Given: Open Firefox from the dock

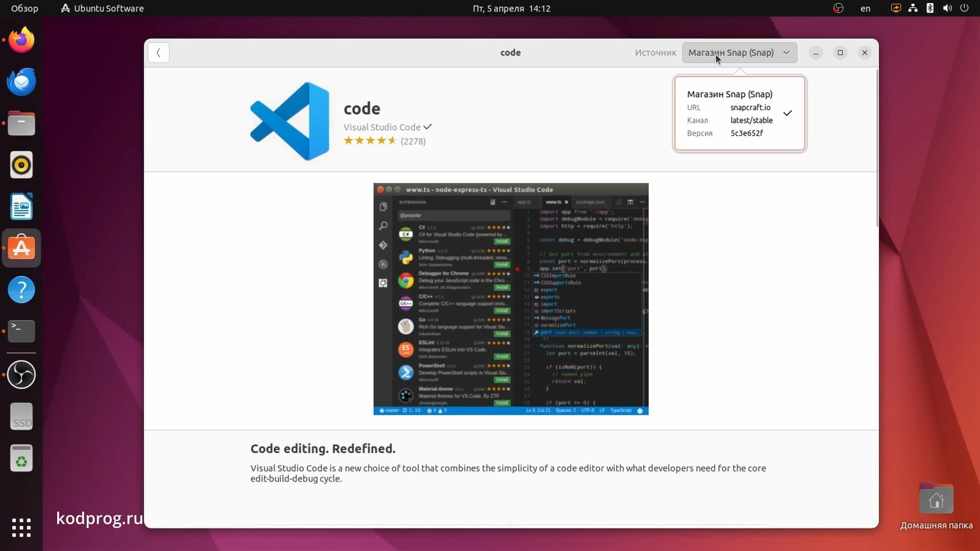Looking at the screenshot, I should point(21,40).
